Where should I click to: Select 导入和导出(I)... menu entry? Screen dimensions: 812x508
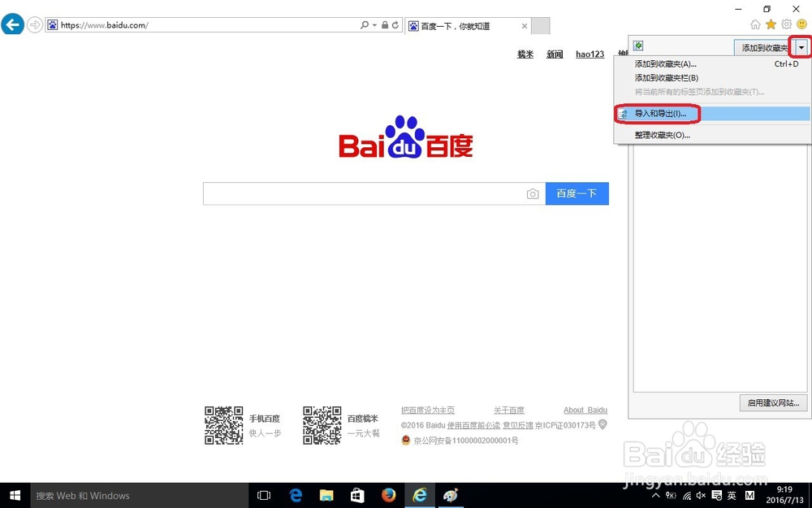[713, 114]
